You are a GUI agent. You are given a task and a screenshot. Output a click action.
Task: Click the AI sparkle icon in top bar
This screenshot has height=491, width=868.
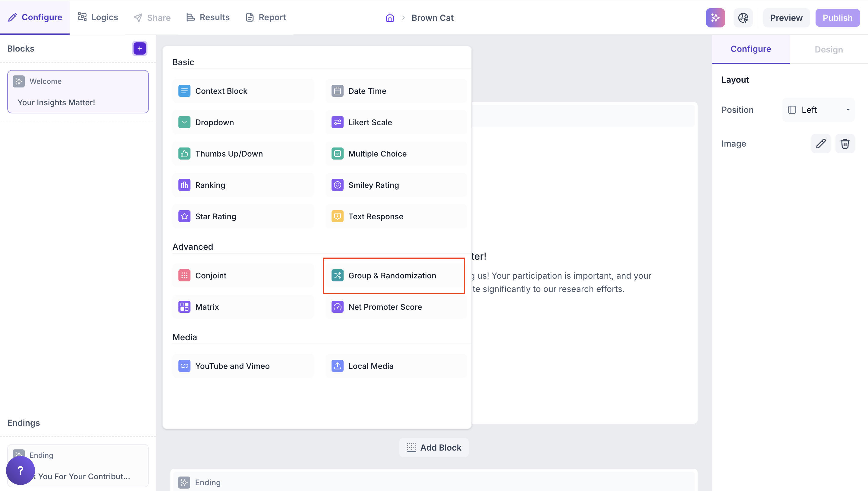pyautogui.click(x=715, y=18)
